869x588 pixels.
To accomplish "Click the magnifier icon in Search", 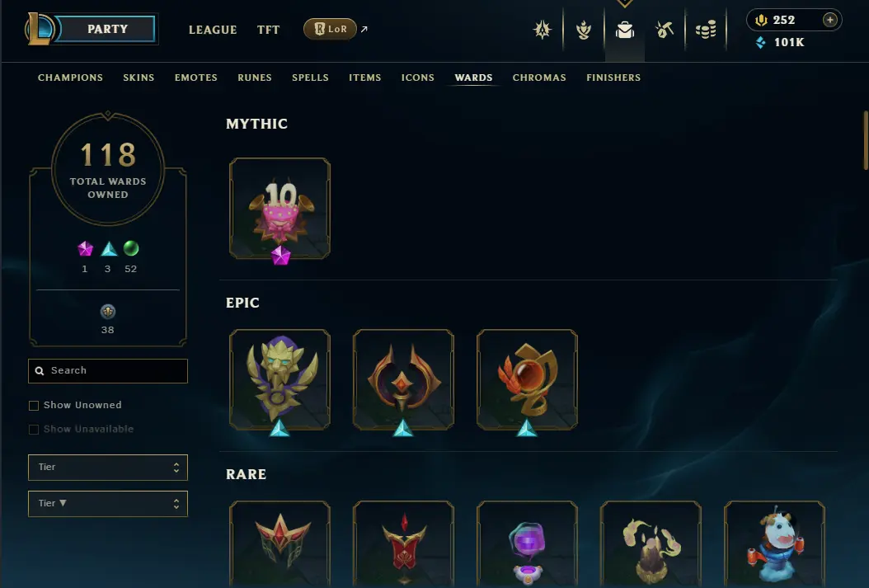I will coord(40,371).
